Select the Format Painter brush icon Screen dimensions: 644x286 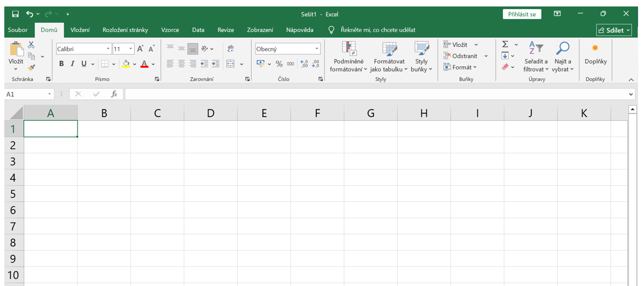(31, 68)
